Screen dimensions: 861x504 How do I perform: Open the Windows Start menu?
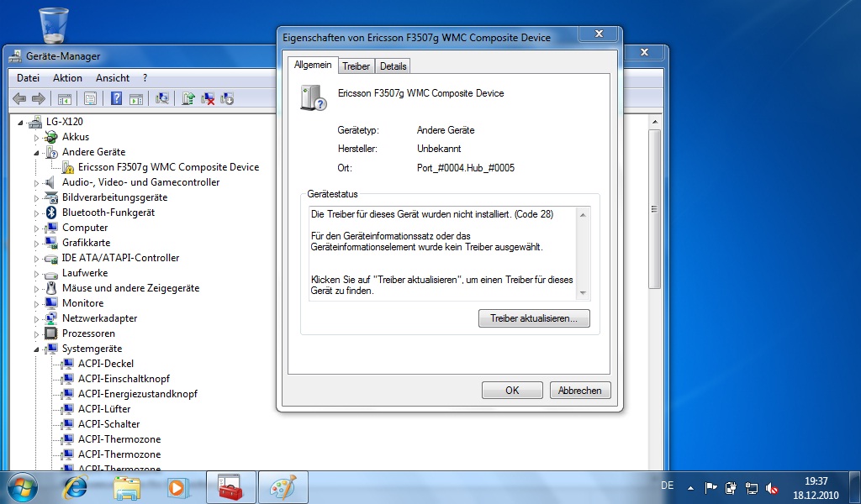(x=23, y=487)
